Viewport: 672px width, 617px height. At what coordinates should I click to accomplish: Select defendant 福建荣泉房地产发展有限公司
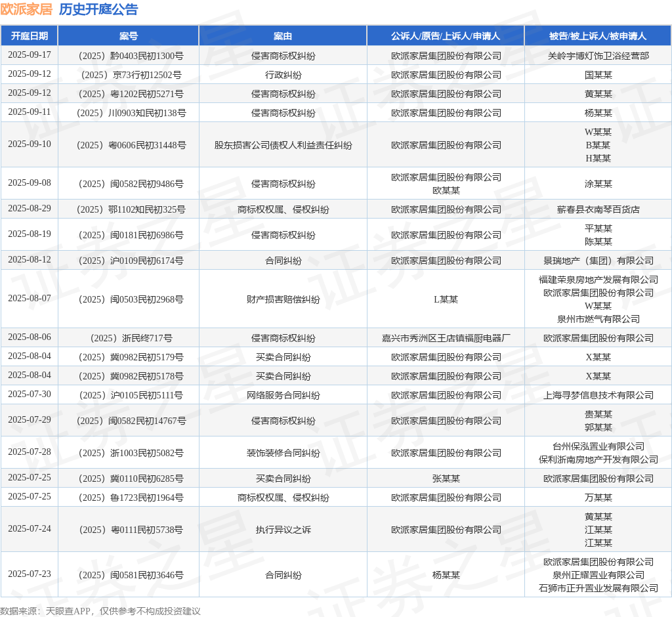(598, 280)
